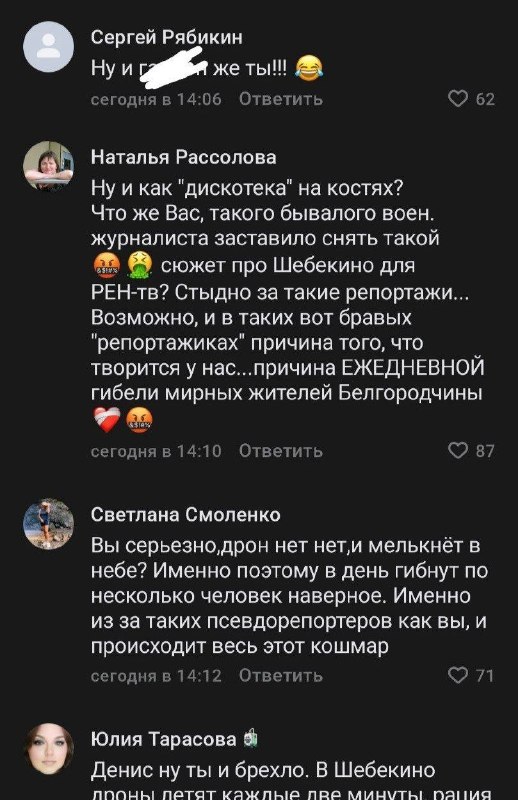Reply to Наталья Рассолова's comment
The width and height of the screenshot is (518, 800).
pyautogui.click(x=281, y=451)
